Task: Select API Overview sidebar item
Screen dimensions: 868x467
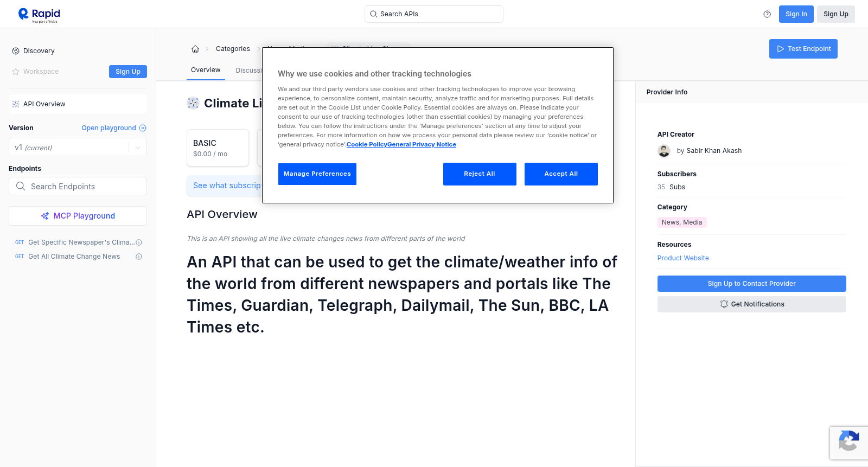Action: pos(78,104)
